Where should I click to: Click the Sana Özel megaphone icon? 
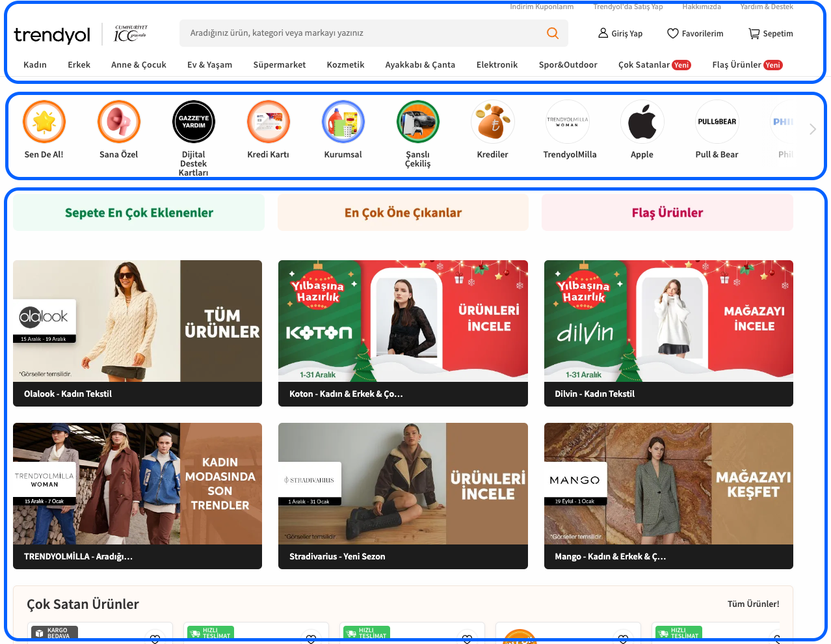coord(119,122)
